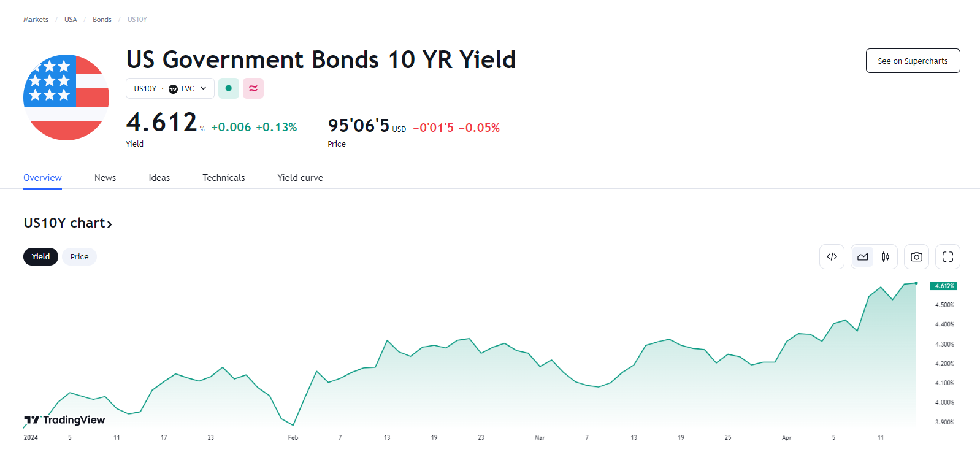Toggle chart to Yield view
The height and width of the screenshot is (452, 980).
40,256
